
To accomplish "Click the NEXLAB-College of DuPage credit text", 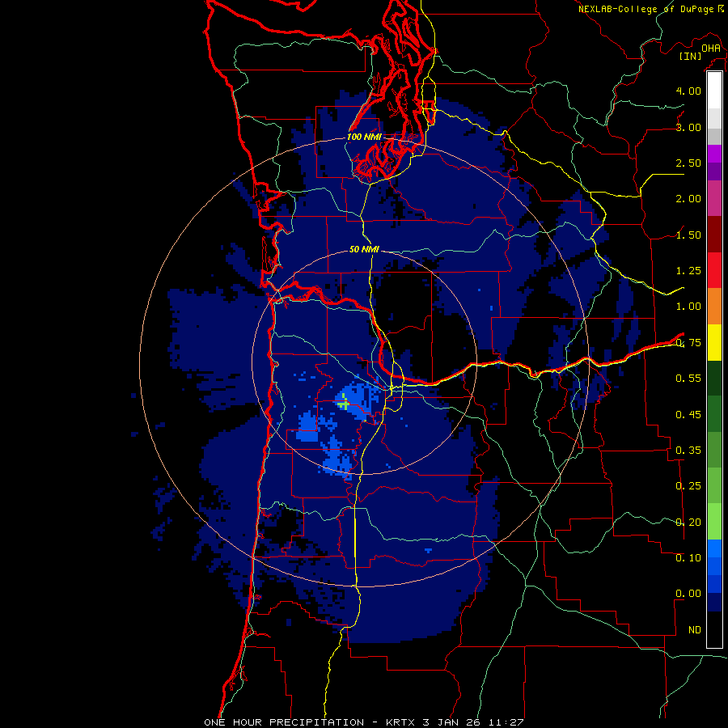I will point(646,9).
